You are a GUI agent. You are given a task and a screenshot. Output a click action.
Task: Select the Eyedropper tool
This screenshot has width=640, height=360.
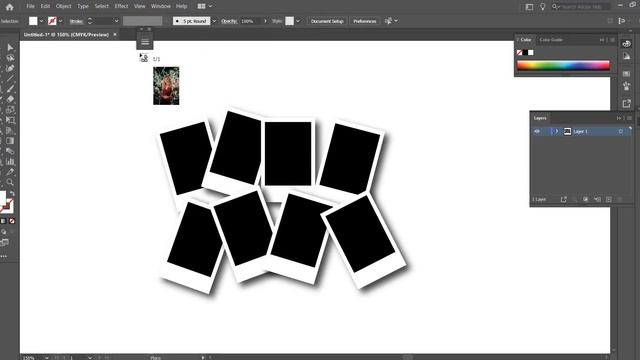point(10,172)
